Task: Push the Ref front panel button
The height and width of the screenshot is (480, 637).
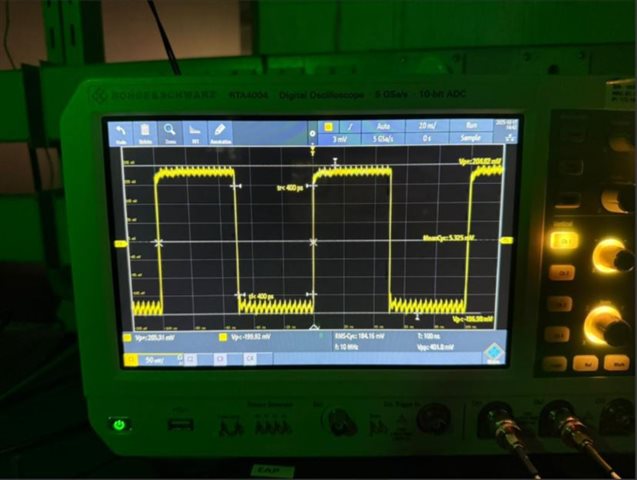Action: [x=585, y=364]
